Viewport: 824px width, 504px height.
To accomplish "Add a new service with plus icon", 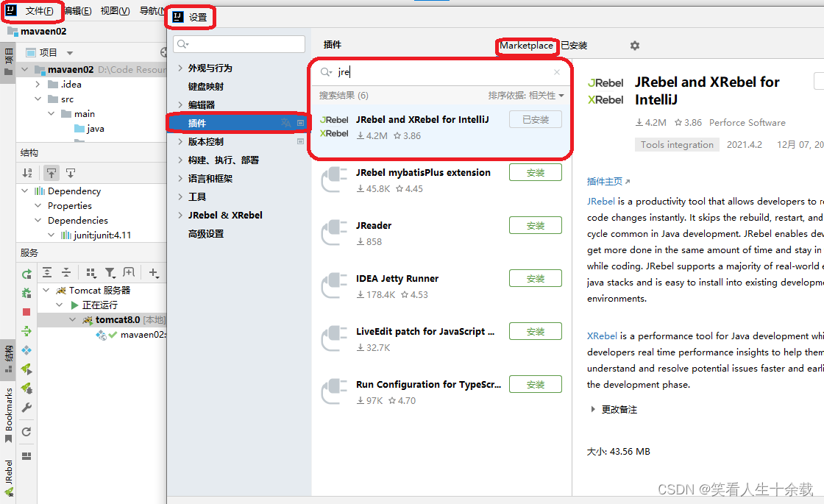I will coord(154,272).
